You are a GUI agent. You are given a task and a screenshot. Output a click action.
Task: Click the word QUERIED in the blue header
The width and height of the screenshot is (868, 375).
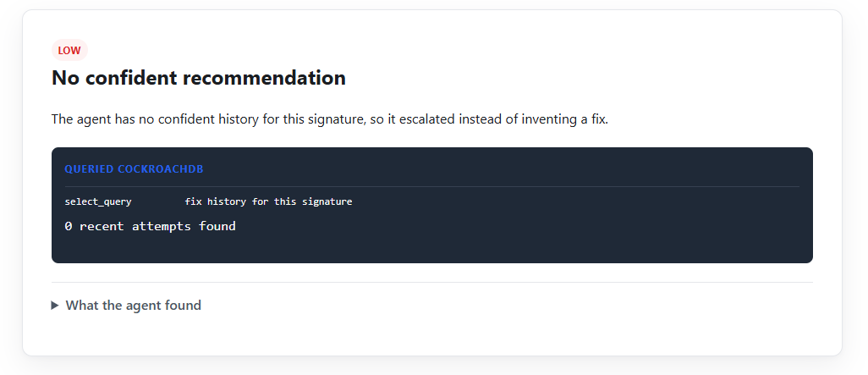(89, 169)
